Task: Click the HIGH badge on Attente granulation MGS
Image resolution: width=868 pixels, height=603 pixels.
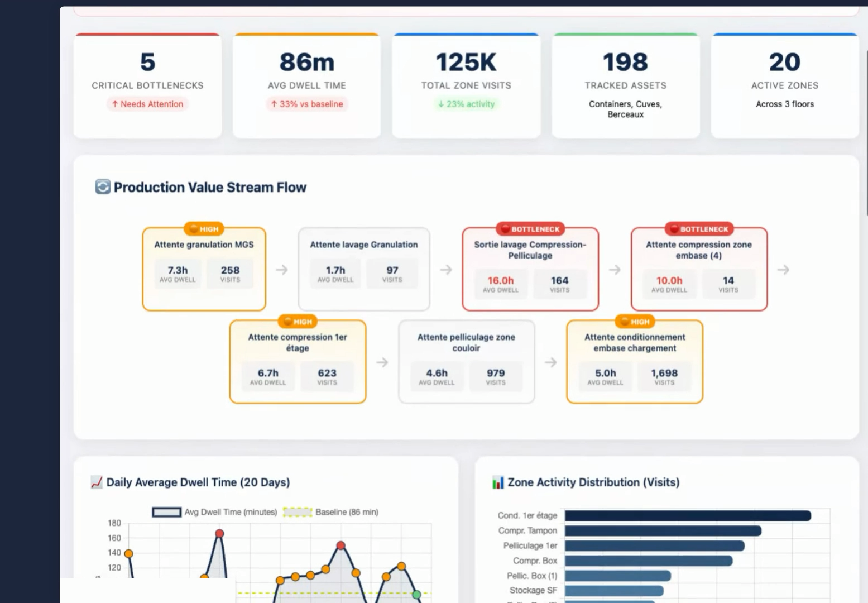Action: (204, 229)
